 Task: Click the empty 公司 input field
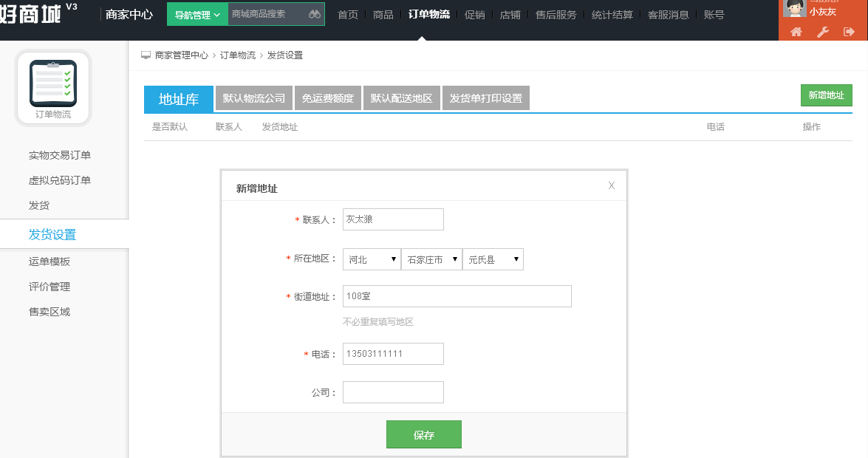[393, 392]
